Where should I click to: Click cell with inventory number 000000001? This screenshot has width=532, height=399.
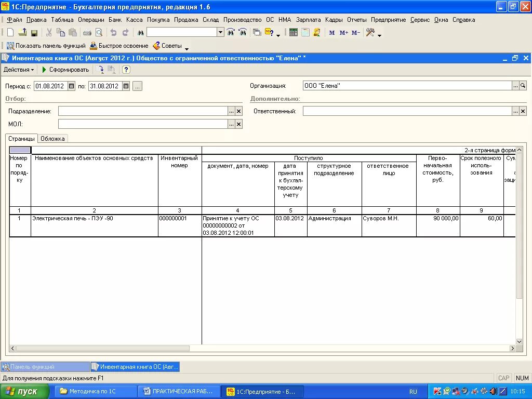coord(179,225)
